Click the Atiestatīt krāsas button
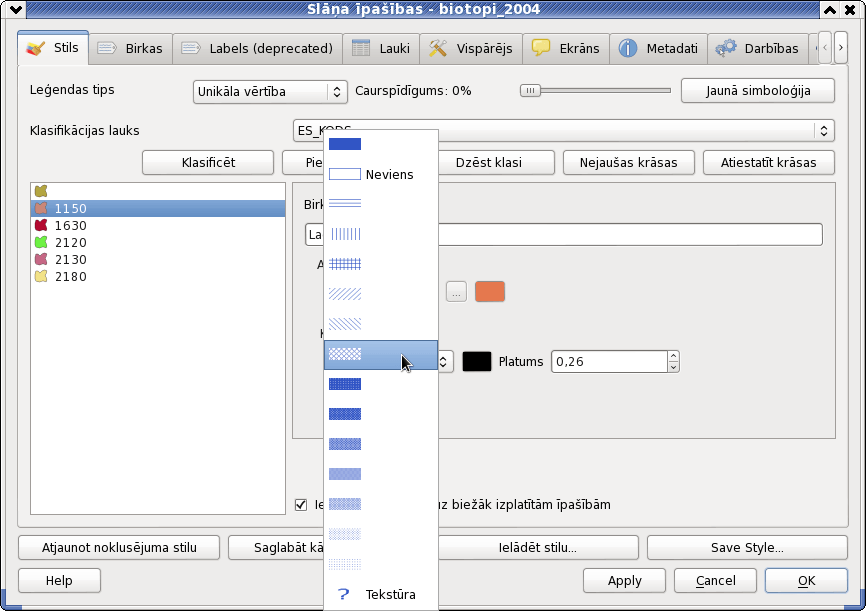Screen dimensions: 866x611 click(x=769, y=162)
